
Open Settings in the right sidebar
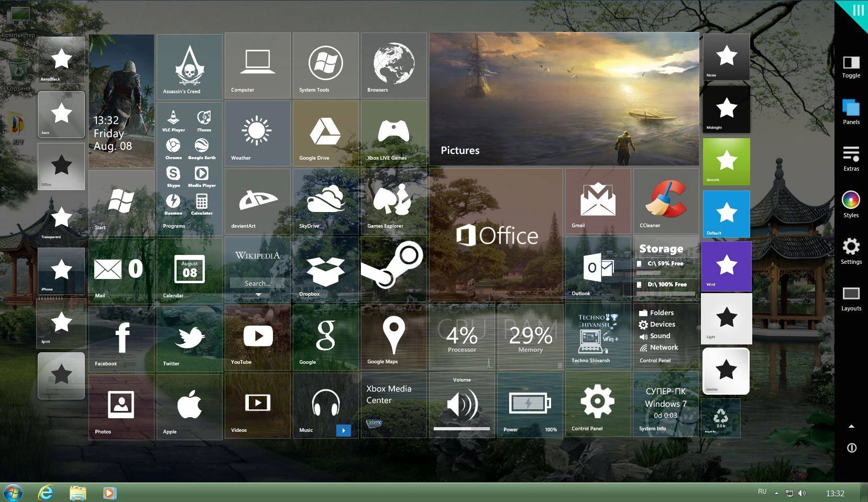pos(851,251)
